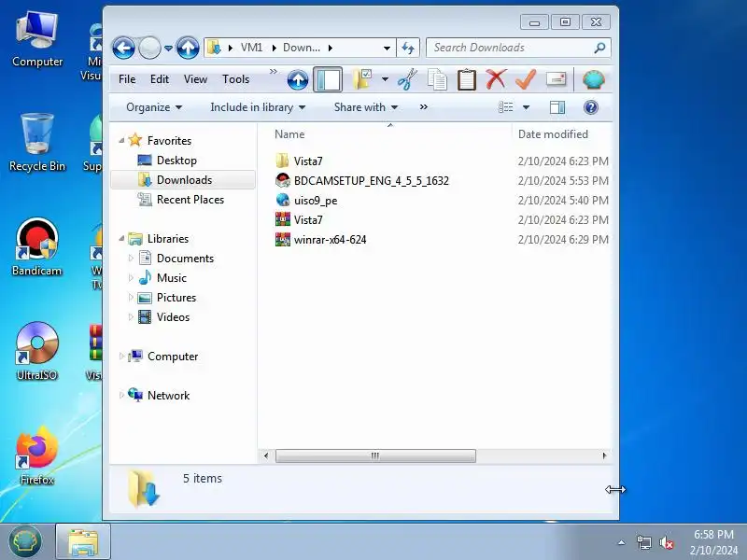Show hidden tray icons arrow
The image size is (747, 560).
[x=621, y=542]
